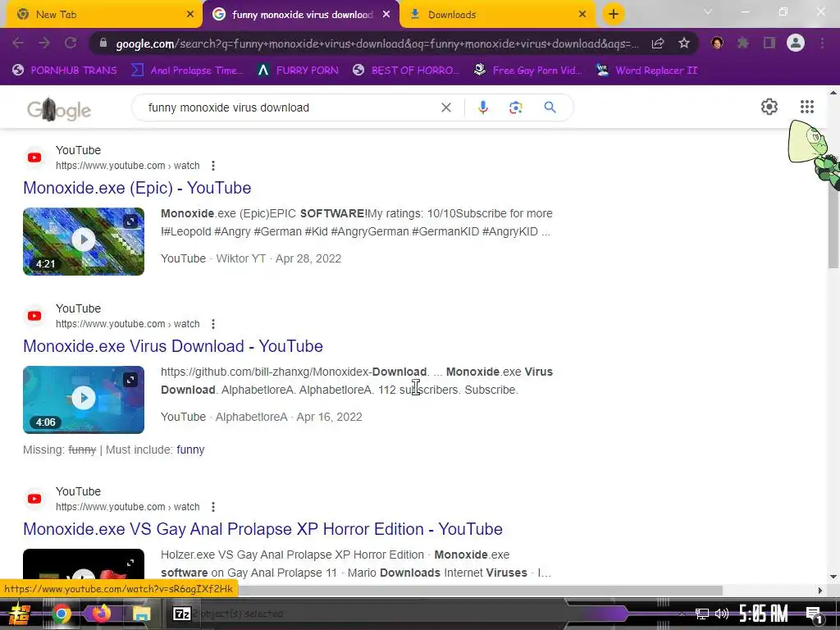Toggle the browser side panel icon

(769, 43)
